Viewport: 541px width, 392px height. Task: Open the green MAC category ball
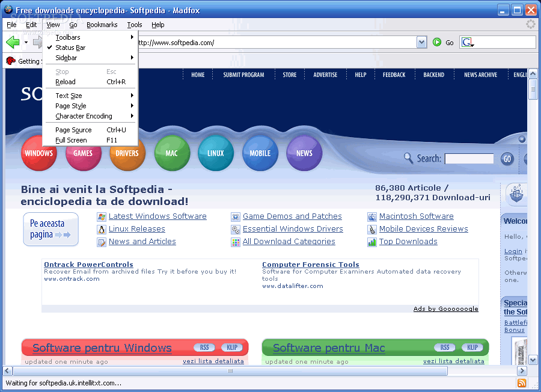tap(172, 153)
